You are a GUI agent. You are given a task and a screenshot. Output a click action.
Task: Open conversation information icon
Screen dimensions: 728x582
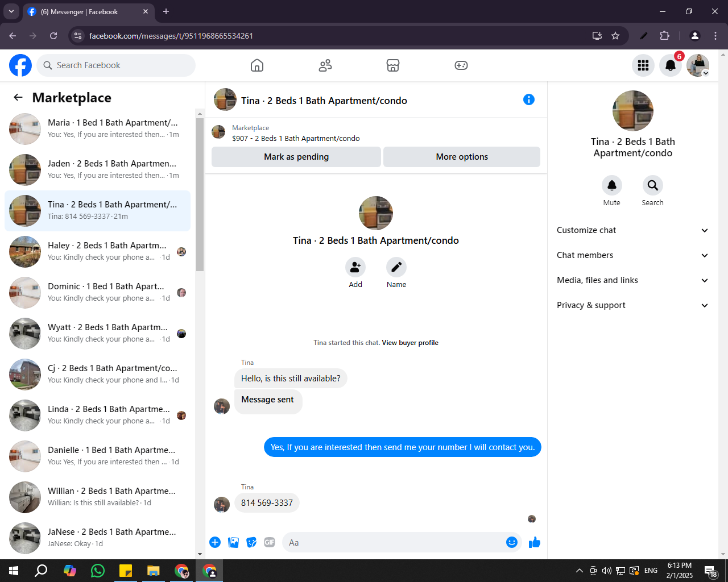click(x=529, y=99)
